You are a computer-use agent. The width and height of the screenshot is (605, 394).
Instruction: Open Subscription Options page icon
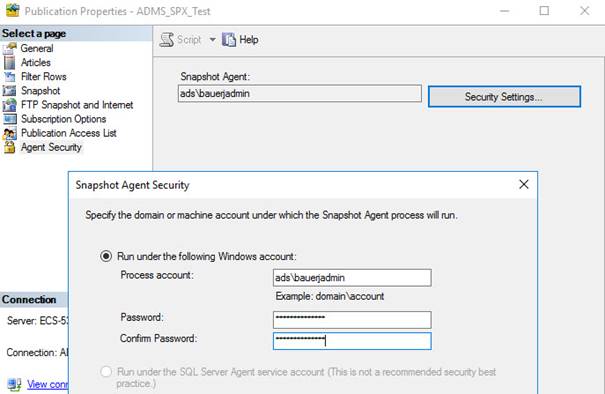click(x=9, y=119)
